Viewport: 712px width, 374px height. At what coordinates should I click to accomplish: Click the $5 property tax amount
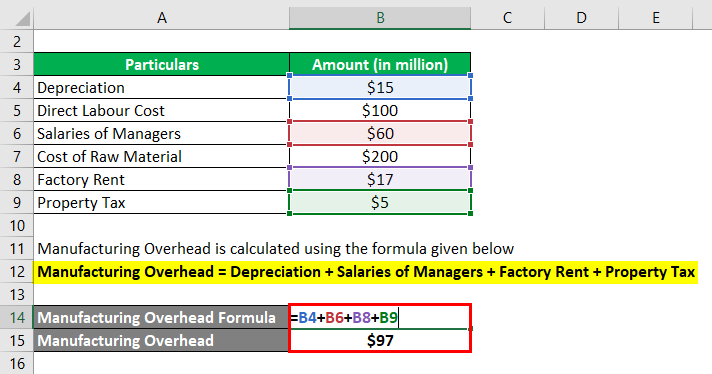coord(380,202)
